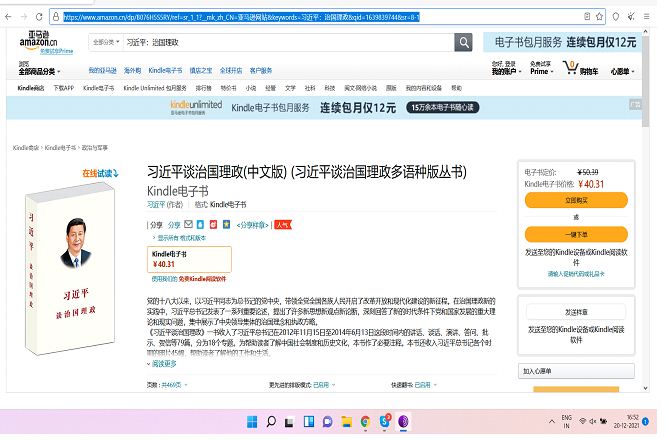This screenshot has height=440, width=669.
Task: Open the 小说 category tab
Action: [x=251, y=88]
